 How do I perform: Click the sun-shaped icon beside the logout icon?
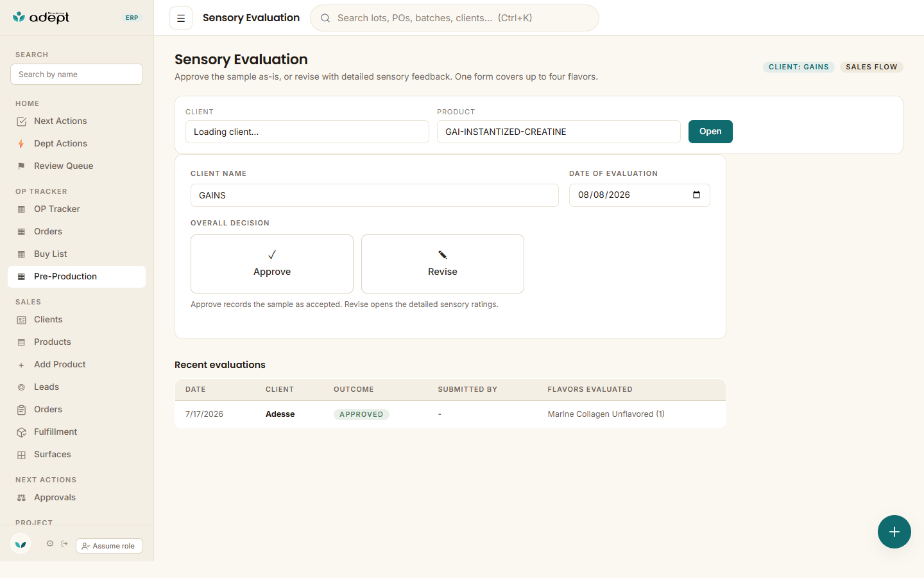(x=50, y=544)
